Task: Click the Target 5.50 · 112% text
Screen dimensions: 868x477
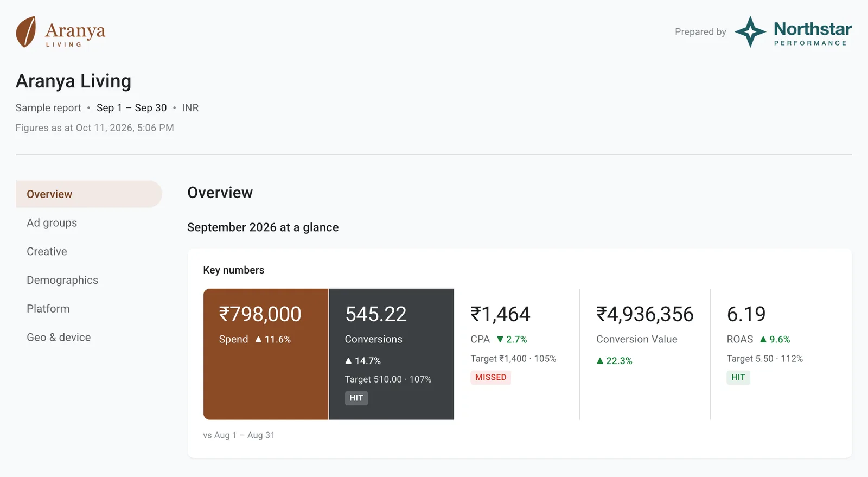Action: point(765,359)
